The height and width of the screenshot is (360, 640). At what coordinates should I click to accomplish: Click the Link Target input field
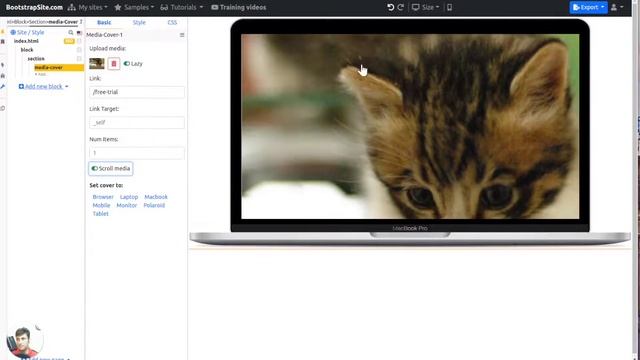(137, 122)
